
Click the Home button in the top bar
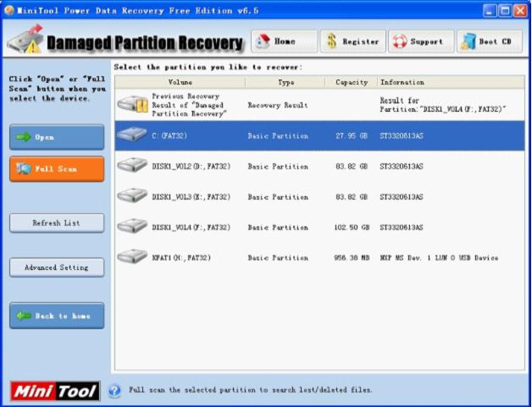tap(285, 41)
